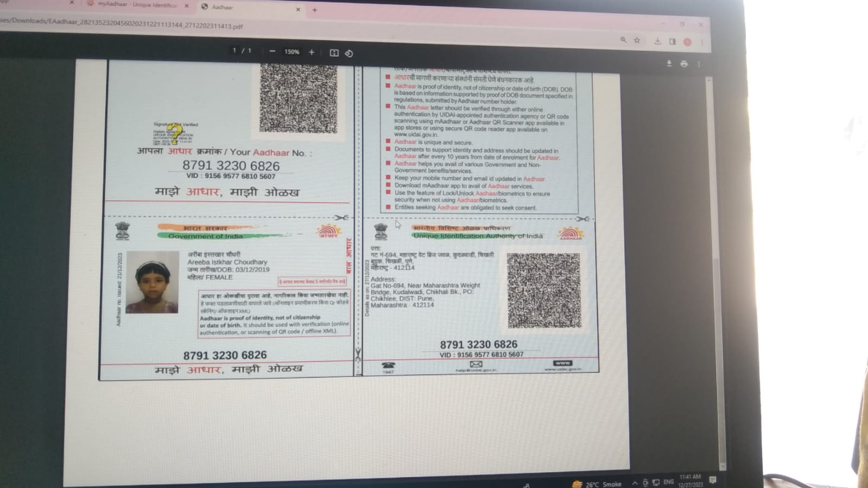The image size is (868, 488).
Task: Click the QR code beside the address
Action: click(x=543, y=290)
